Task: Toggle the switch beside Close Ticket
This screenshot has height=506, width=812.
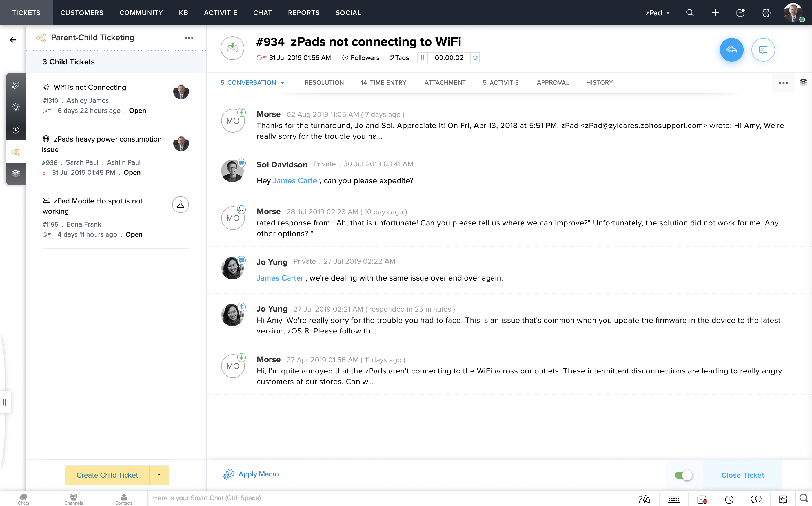Action: [683, 475]
